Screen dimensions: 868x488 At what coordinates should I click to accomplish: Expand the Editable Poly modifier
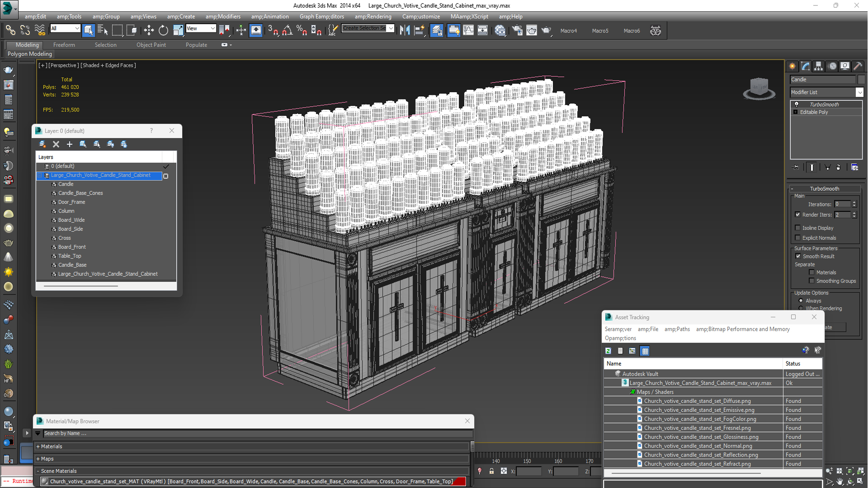795,112
